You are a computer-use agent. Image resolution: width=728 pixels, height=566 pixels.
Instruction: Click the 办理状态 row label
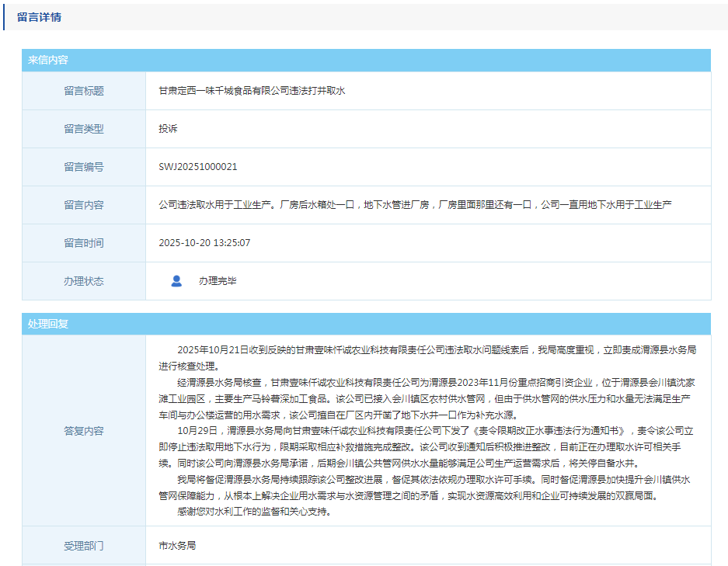(x=84, y=281)
